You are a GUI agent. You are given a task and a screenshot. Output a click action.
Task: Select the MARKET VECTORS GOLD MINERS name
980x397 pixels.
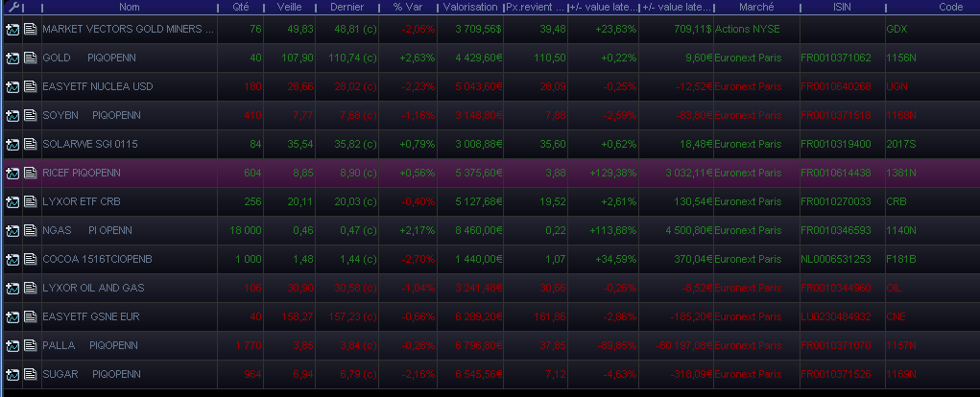(129, 30)
